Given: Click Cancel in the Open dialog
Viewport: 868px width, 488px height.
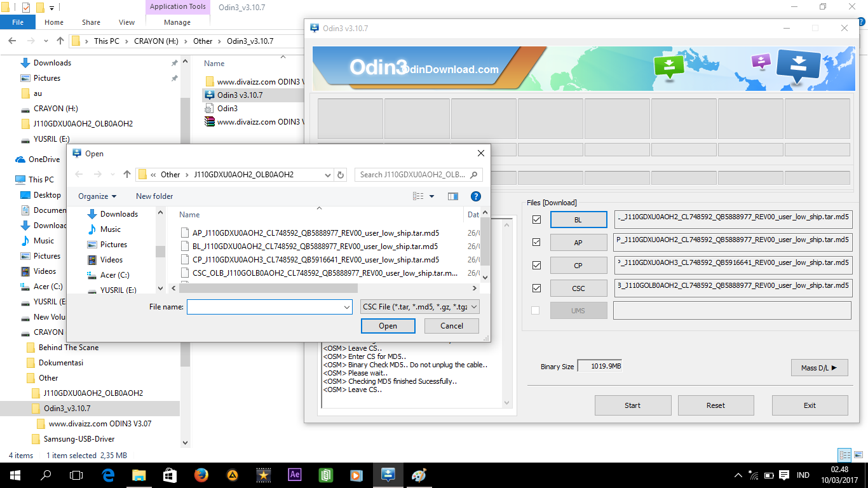Looking at the screenshot, I should pos(452,326).
